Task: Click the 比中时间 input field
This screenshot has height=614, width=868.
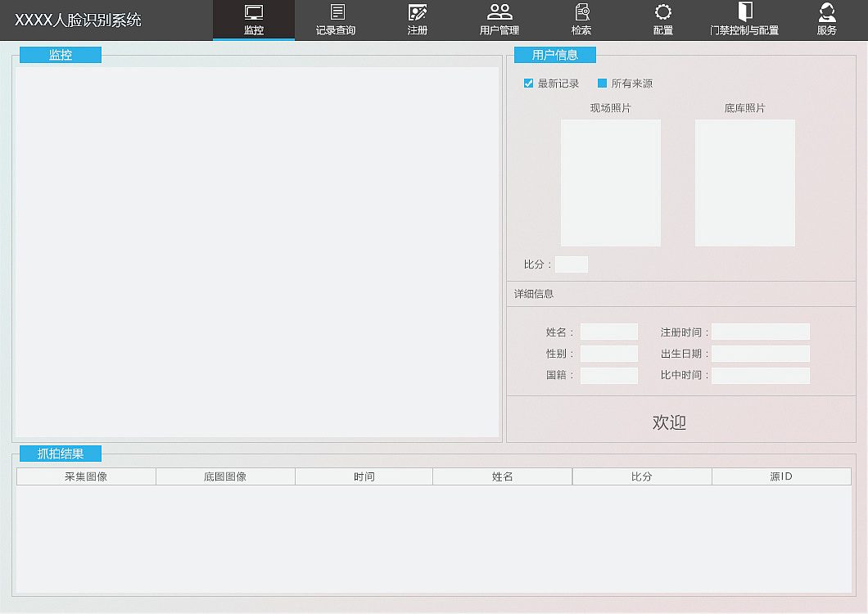Action: coord(761,376)
